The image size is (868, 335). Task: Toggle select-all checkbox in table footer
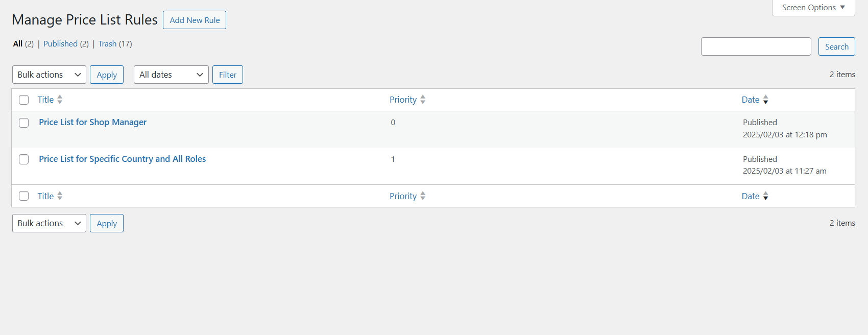point(24,196)
